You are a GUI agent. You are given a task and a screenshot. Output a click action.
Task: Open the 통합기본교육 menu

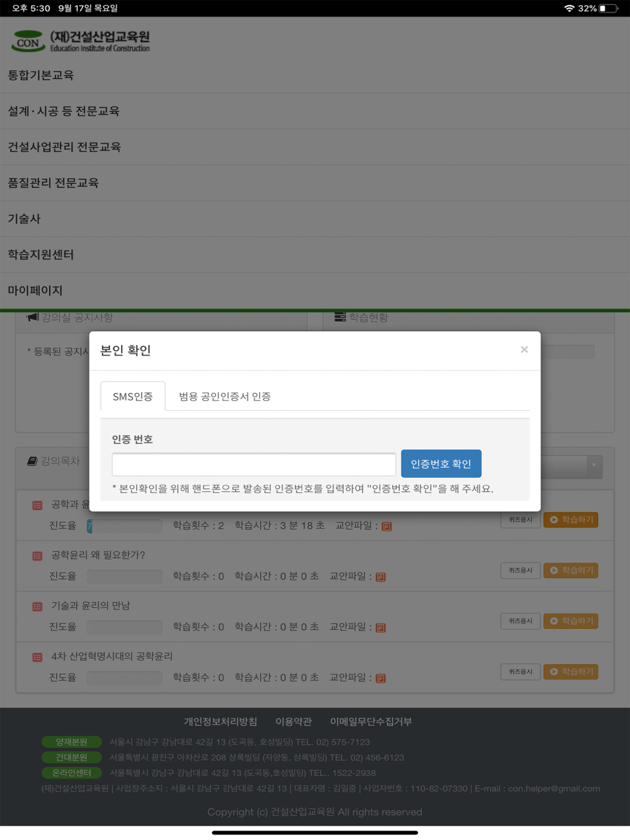[x=41, y=76]
